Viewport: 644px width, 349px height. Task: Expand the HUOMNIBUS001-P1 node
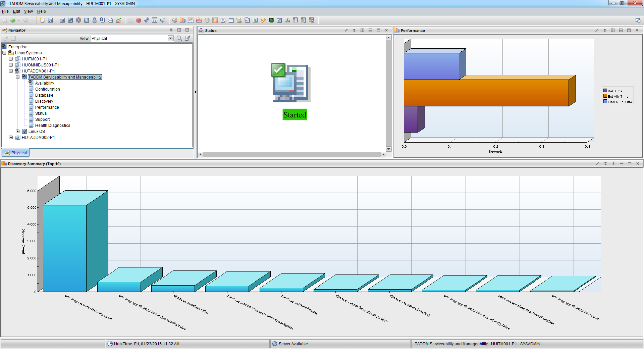coord(11,65)
